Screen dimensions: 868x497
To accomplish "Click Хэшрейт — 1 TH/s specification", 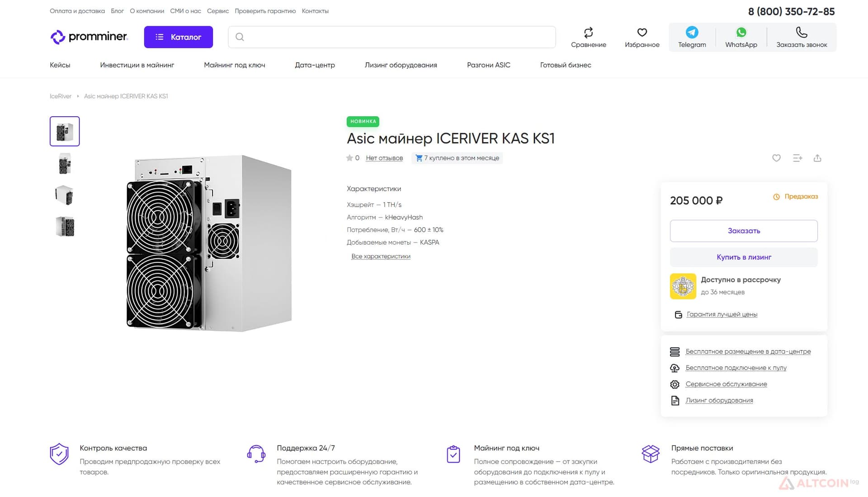I will tap(374, 205).
